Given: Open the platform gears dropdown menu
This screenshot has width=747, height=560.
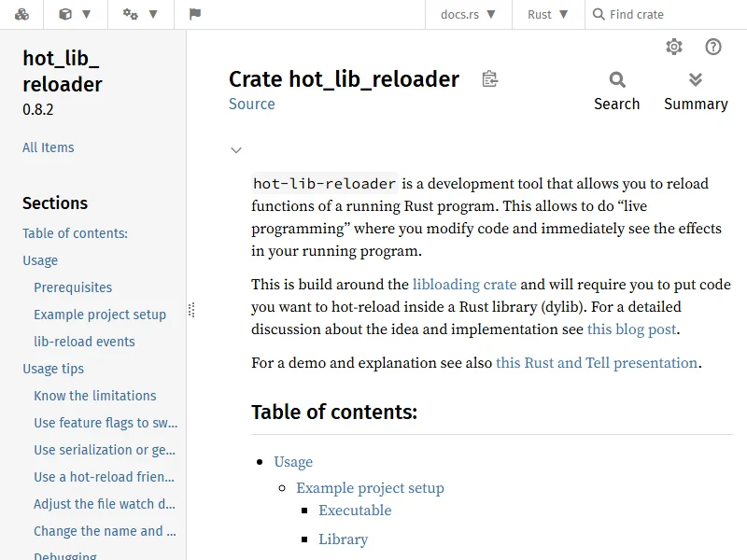Looking at the screenshot, I should tap(141, 15).
